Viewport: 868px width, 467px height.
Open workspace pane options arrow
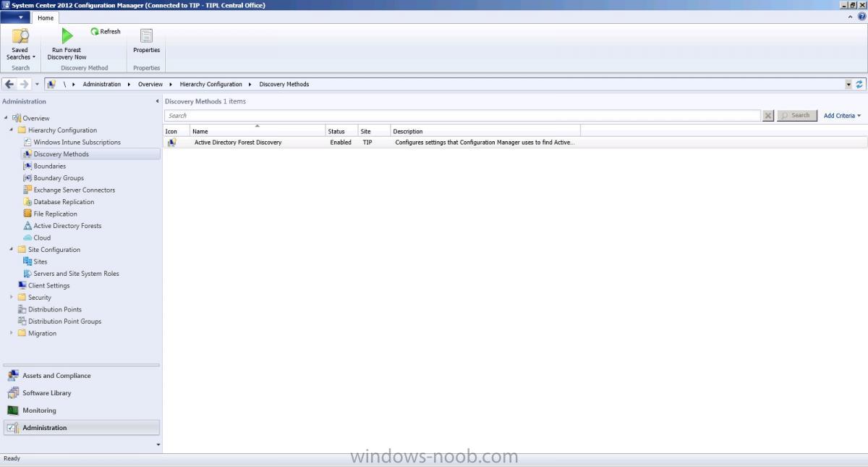coord(158,445)
